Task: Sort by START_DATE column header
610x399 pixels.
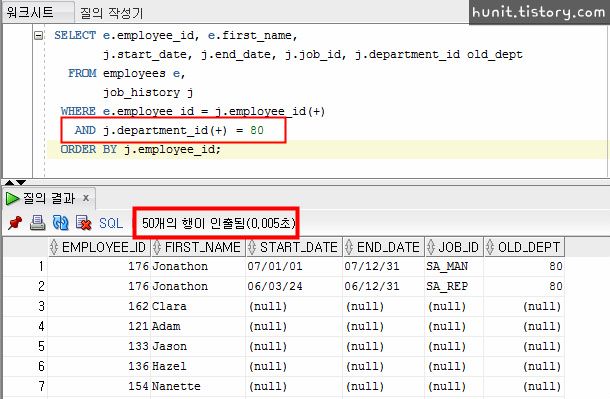Action: (294, 247)
